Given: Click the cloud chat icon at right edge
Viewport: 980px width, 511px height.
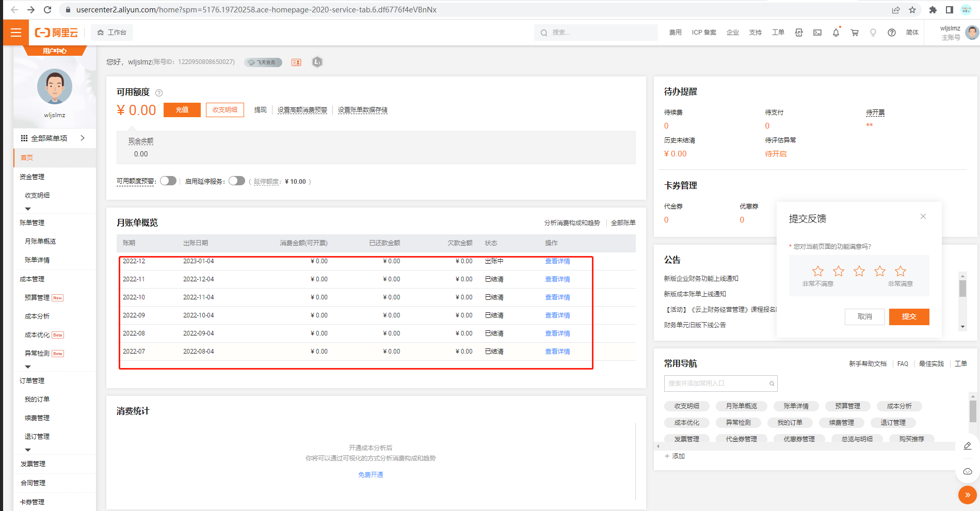Looking at the screenshot, I should pyautogui.click(x=968, y=471).
